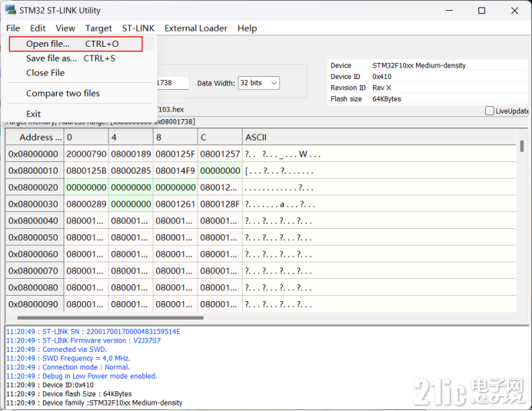This screenshot has width=532, height=411.
Task: Click cell value 08000285
Action: [131, 171]
